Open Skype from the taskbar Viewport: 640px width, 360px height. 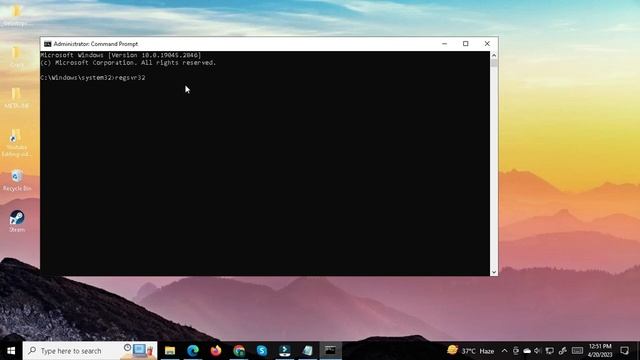point(262,351)
